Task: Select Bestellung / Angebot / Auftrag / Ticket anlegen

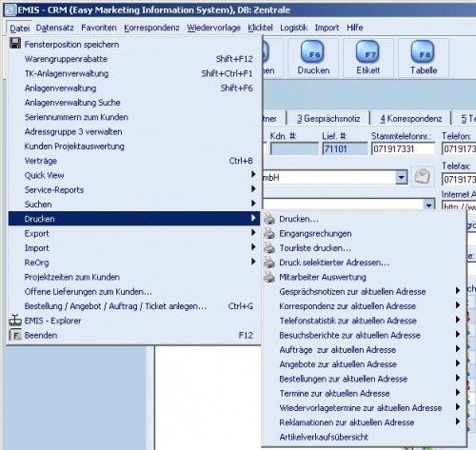Action: (134, 306)
